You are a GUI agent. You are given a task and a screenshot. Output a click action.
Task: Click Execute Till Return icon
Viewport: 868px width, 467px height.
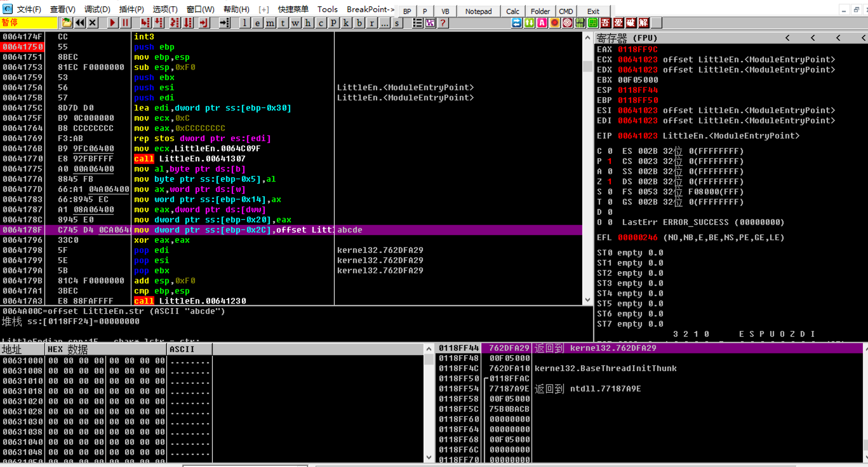(204, 23)
